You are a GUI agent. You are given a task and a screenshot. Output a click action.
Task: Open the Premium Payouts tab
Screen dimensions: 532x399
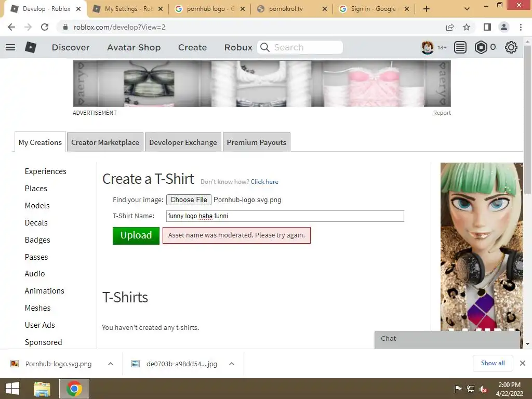(x=257, y=142)
